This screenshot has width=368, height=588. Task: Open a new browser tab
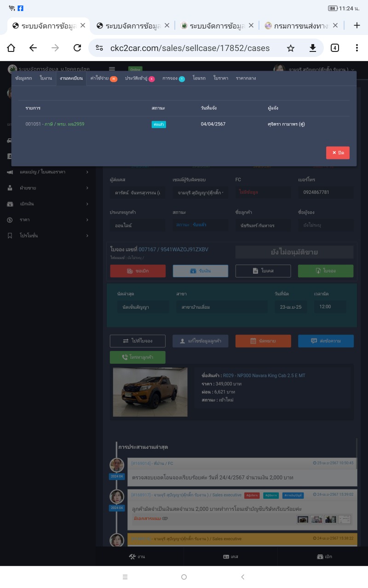pyautogui.click(x=357, y=25)
